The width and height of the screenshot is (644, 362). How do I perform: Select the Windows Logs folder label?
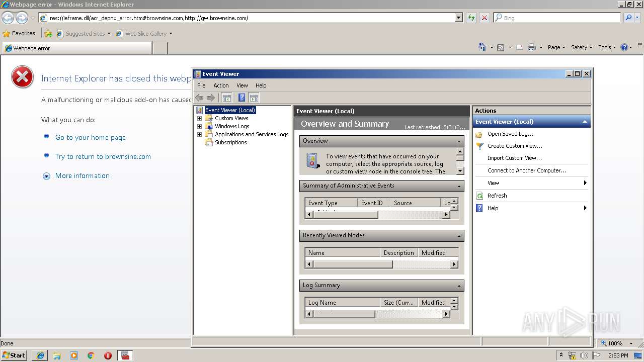click(232, 126)
